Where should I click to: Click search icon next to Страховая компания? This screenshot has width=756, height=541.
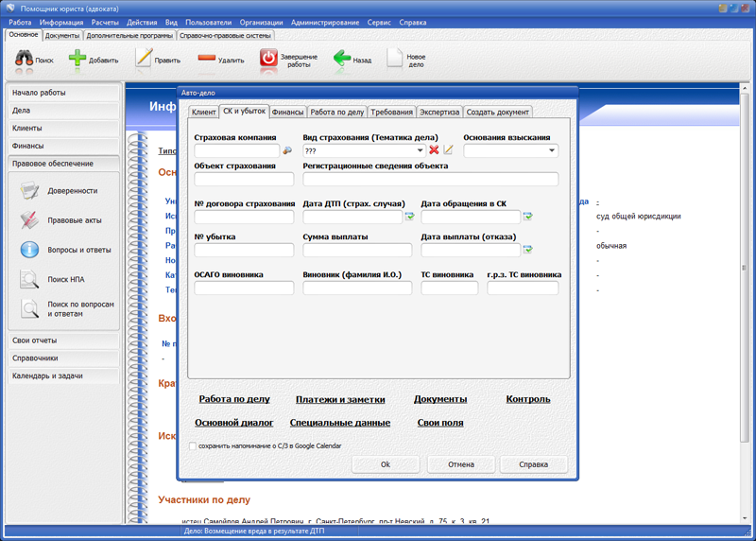tap(288, 150)
